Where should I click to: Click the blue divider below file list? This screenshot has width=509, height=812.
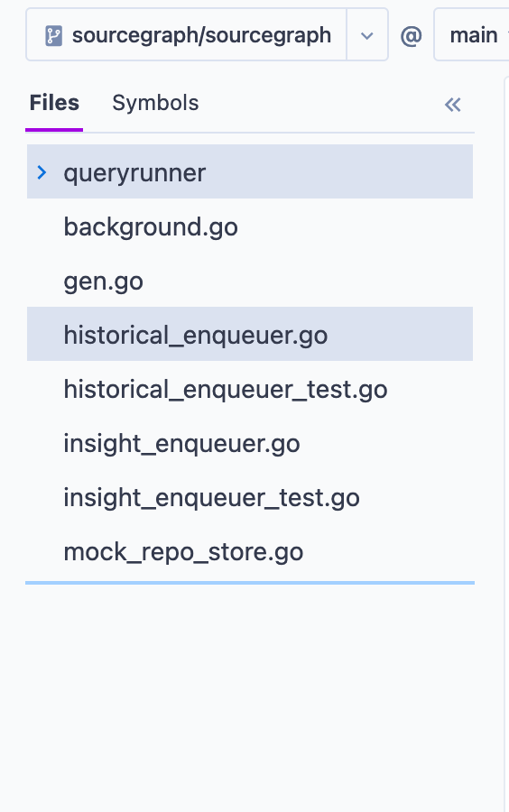pos(250,583)
